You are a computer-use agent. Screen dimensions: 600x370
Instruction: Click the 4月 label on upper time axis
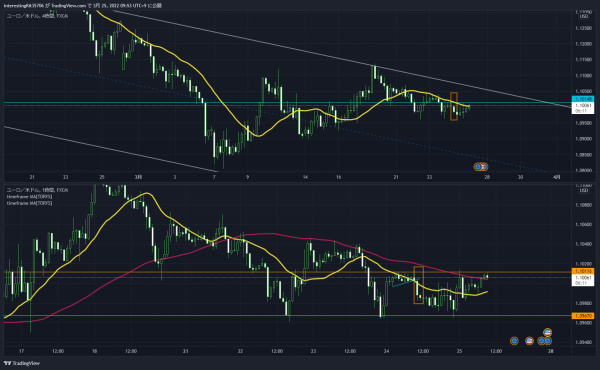[557, 177]
